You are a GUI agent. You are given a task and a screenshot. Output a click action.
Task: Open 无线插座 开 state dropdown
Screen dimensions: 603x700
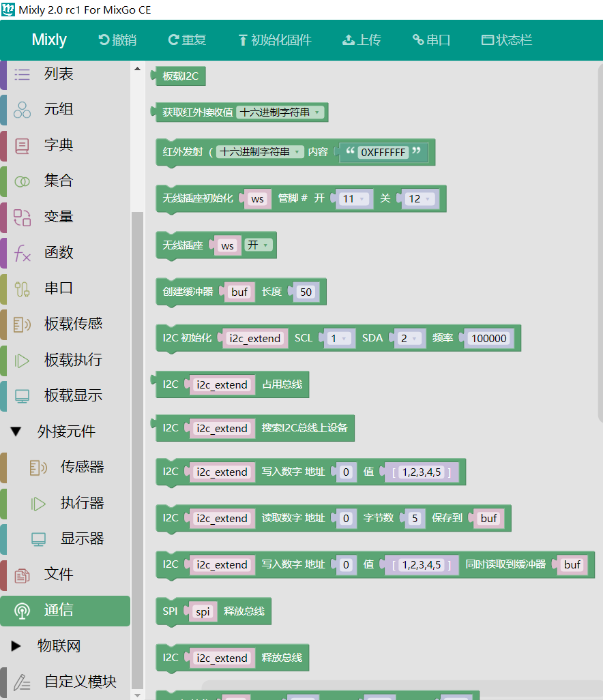point(258,245)
